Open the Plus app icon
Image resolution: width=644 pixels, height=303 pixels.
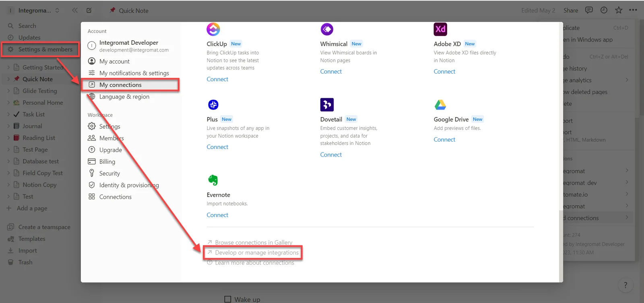213,105
